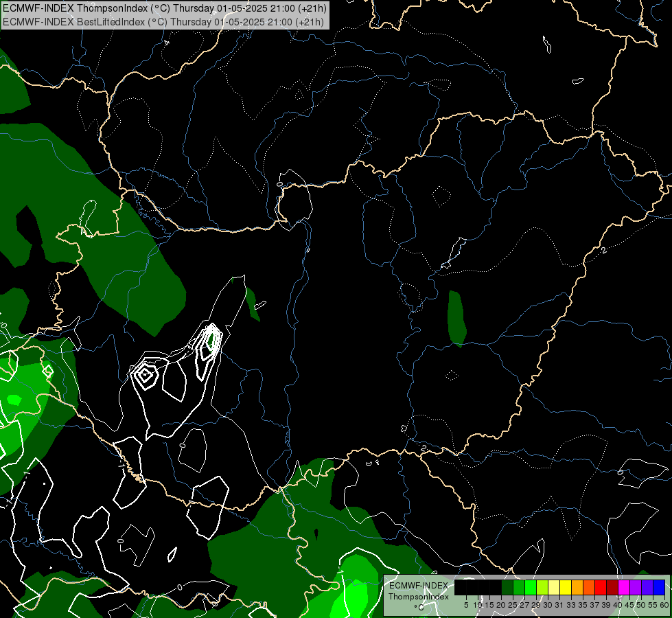Click the legend tick label "5"
This screenshot has width=672, height=618.
(x=466, y=605)
